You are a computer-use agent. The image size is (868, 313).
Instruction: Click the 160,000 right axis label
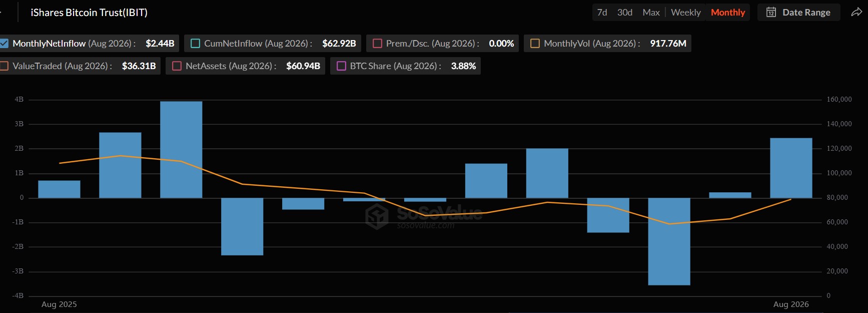839,99
